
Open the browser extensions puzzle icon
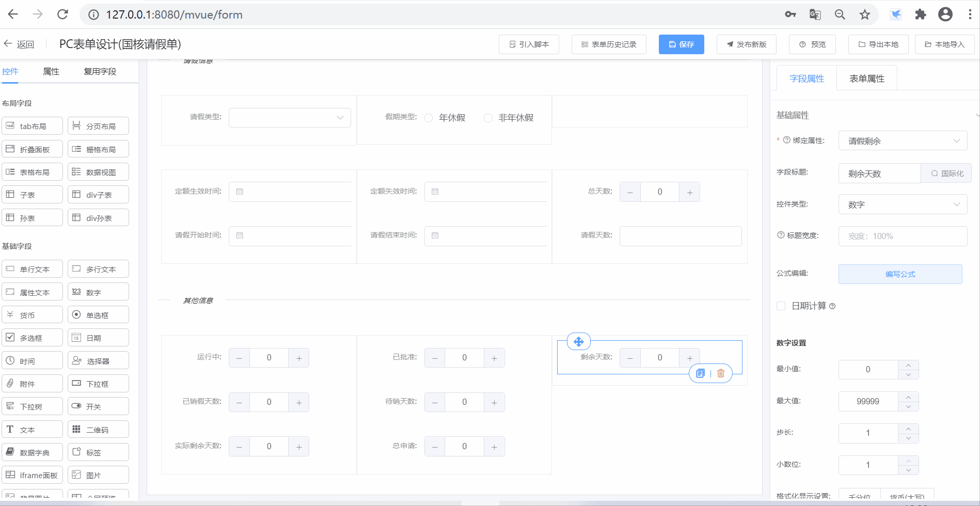[x=920, y=14]
